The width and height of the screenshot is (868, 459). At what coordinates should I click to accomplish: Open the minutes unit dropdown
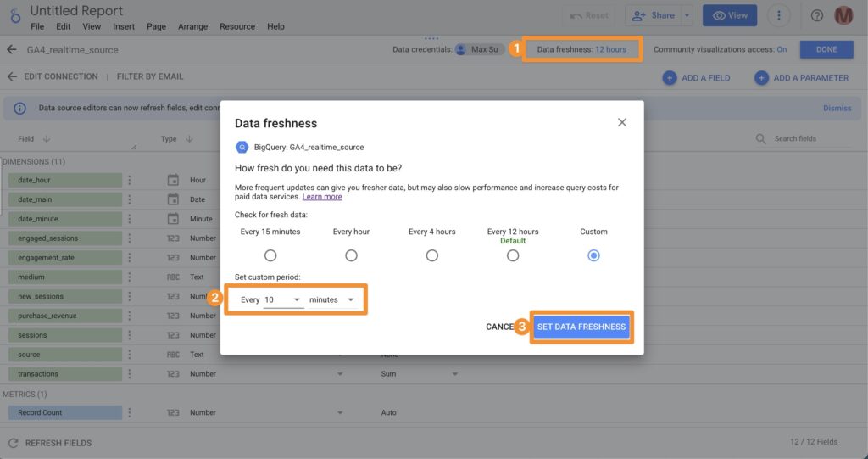[x=331, y=300]
